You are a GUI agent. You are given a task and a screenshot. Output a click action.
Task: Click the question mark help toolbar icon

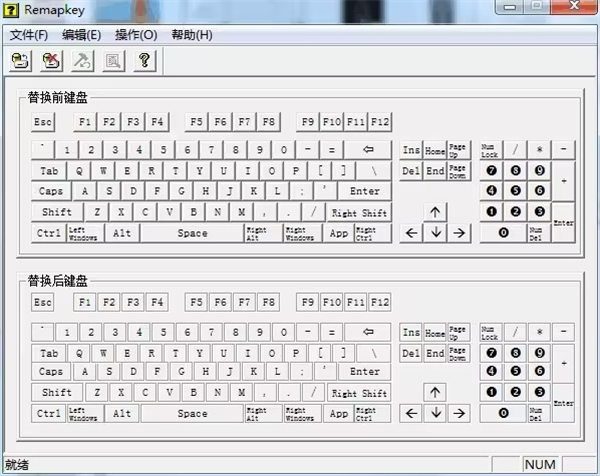point(144,61)
